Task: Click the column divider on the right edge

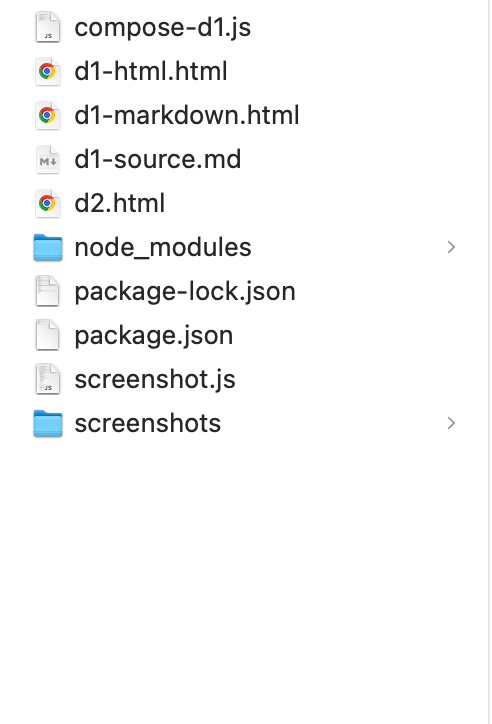Action: click(x=489, y=362)
